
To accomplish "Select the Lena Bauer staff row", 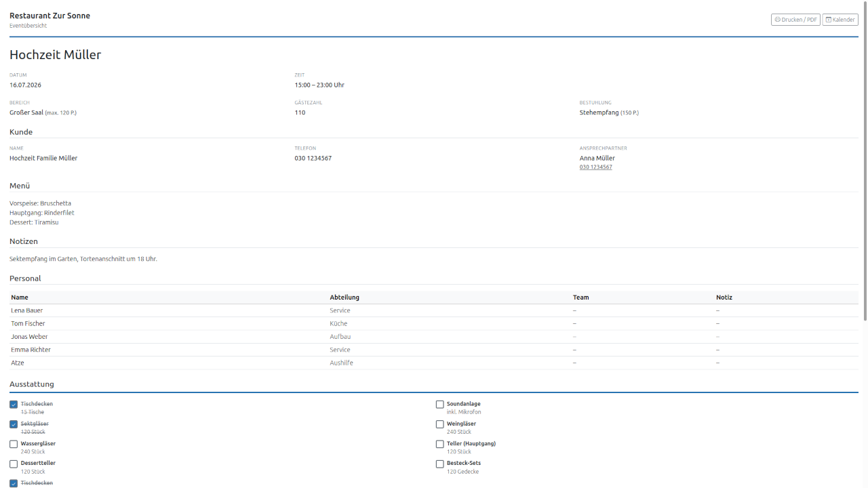I will (x=434, y=310).
